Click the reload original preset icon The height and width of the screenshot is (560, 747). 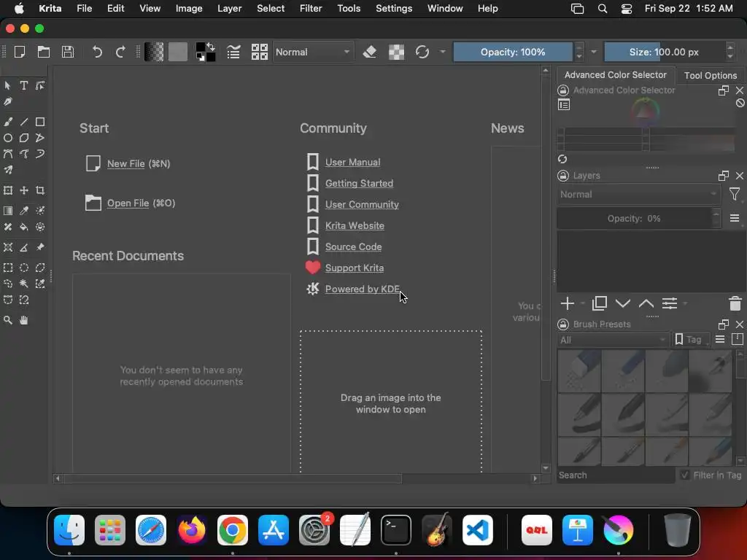tap(422, 52)
